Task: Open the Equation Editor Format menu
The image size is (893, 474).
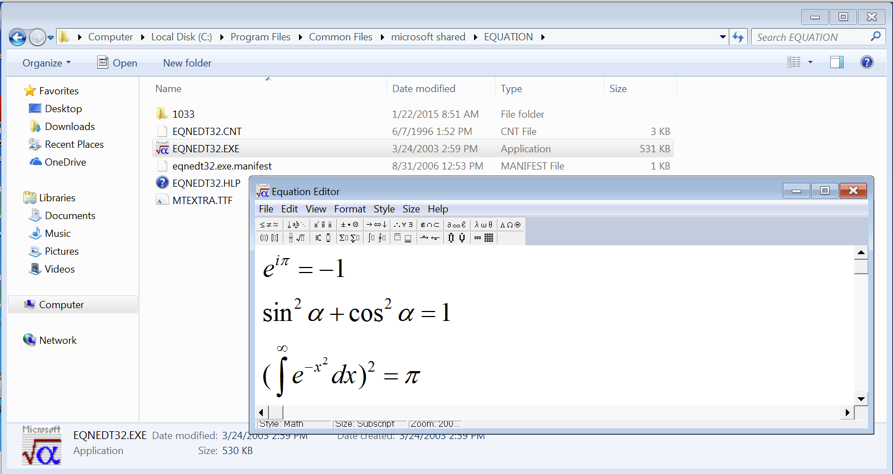Action: tap(350, 209)
